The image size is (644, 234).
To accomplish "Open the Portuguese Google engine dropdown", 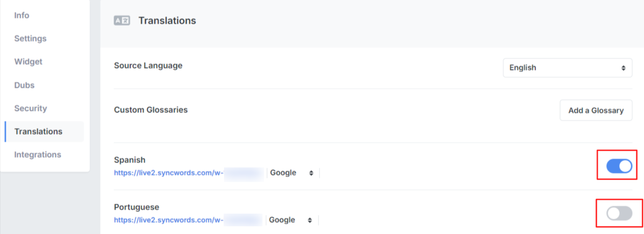I will click(291, 220).
